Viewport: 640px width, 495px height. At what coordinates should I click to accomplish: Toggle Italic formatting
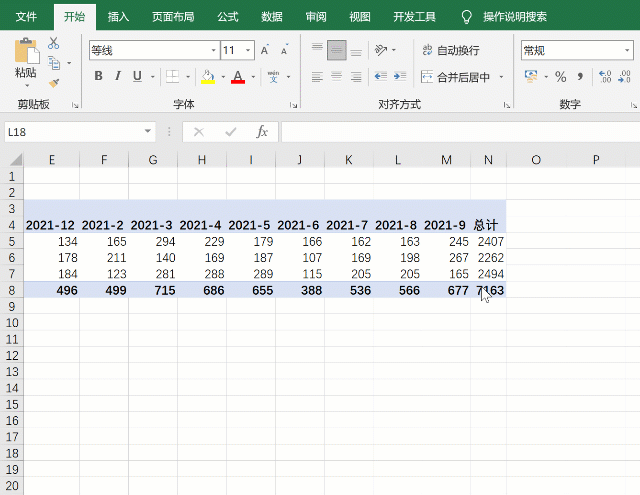pos(118,77)
